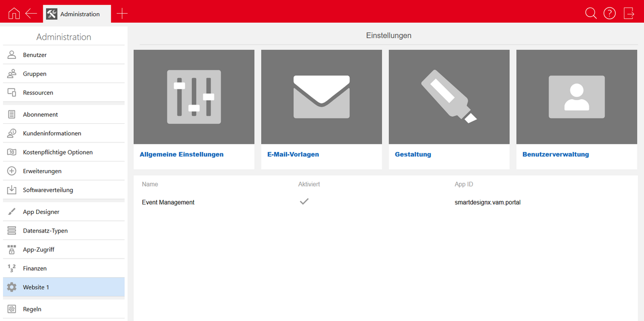Open Softwareverteilung in the sidebar
The width and height of the screenshot is (644, 321).
pyautogui.click(x=48, y=190)
